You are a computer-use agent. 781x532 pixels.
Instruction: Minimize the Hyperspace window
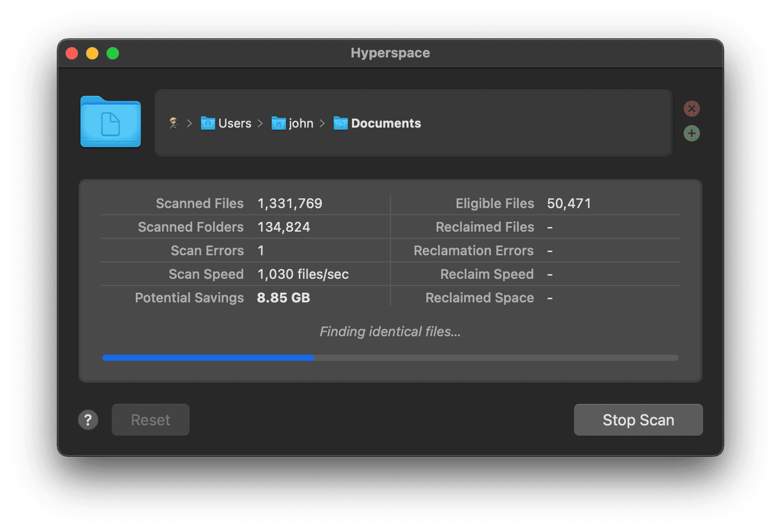click(x=92, y=53)
